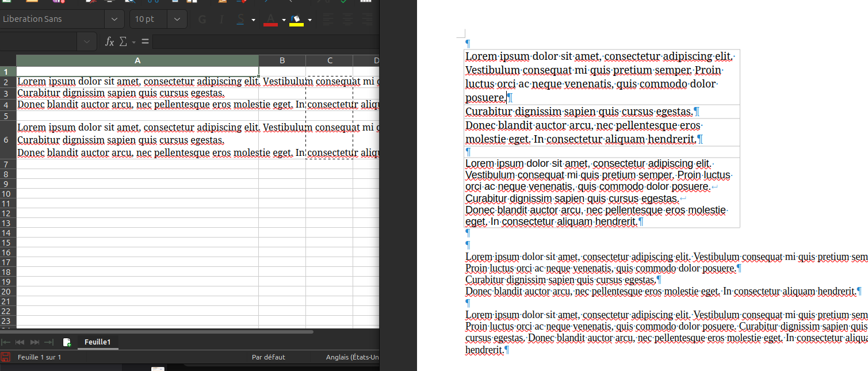Screen dimensions: 868x371
Task: Click the red document save status icon
Action: pyautogui.click(x=5, y=357)
